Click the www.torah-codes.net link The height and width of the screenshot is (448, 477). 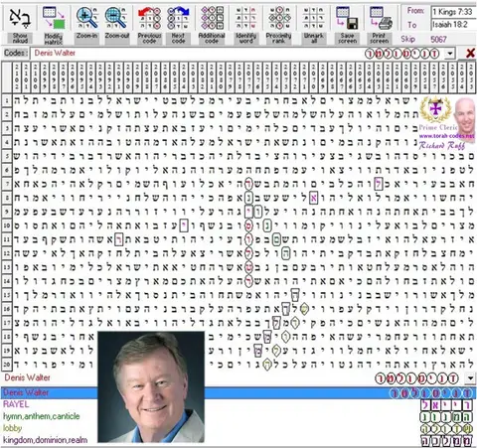point(446,136)
